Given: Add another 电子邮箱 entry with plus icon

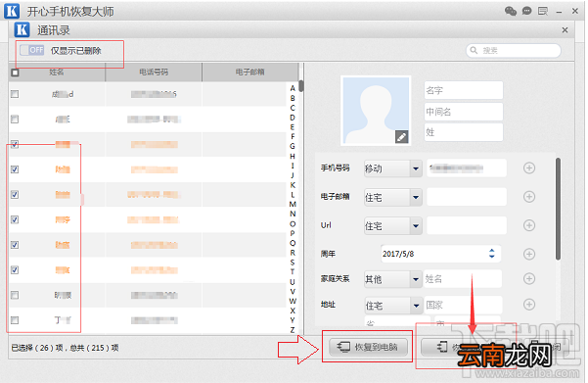Looking at the screenshot, I should [x=529, y=197].
